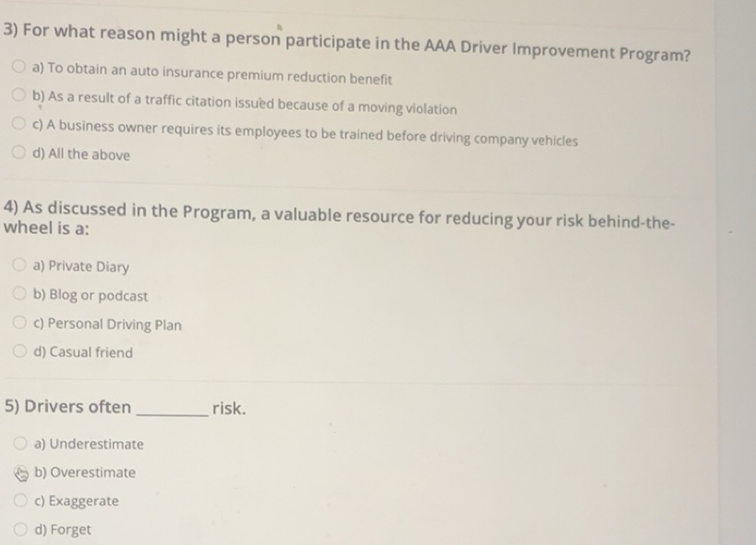Screen dimensions: 756x545
Task: Select "Underestimate" for question 5
Action: [20, 444]
